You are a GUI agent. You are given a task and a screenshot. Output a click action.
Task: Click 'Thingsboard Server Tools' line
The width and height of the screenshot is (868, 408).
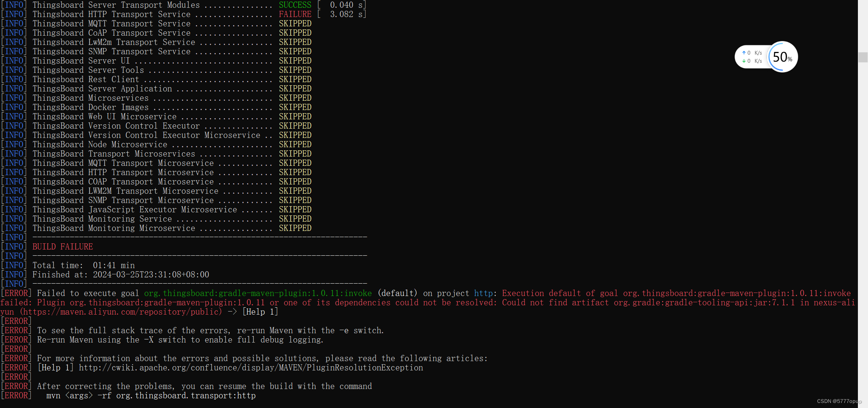click(156, 70)
